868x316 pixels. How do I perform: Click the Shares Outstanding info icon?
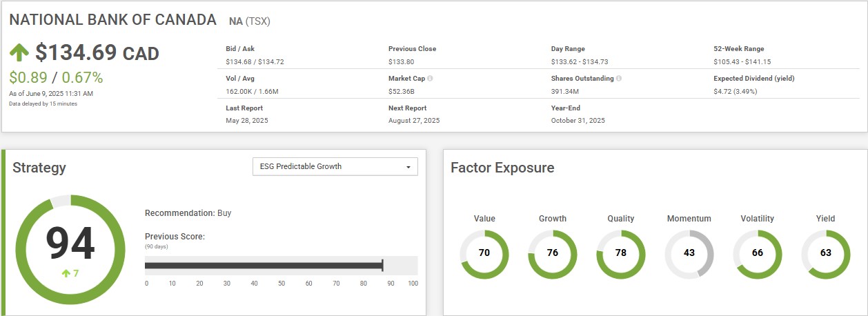(x=619, y=79)
